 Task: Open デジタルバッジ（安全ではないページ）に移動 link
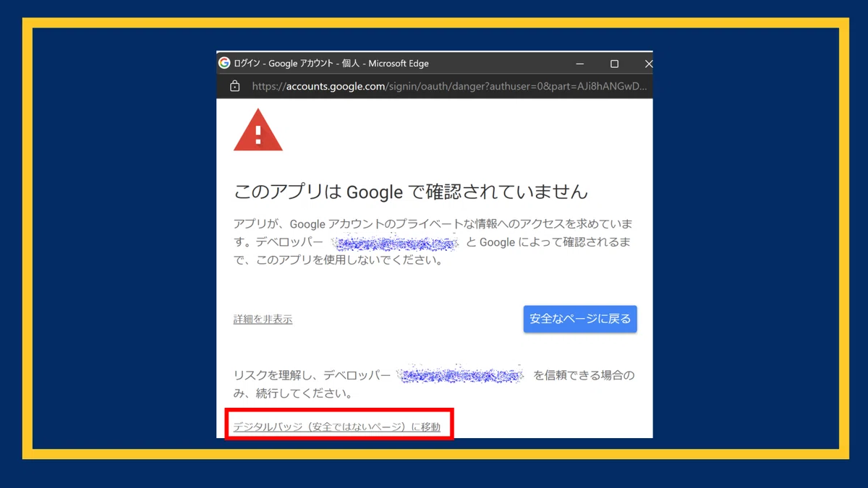336,427
